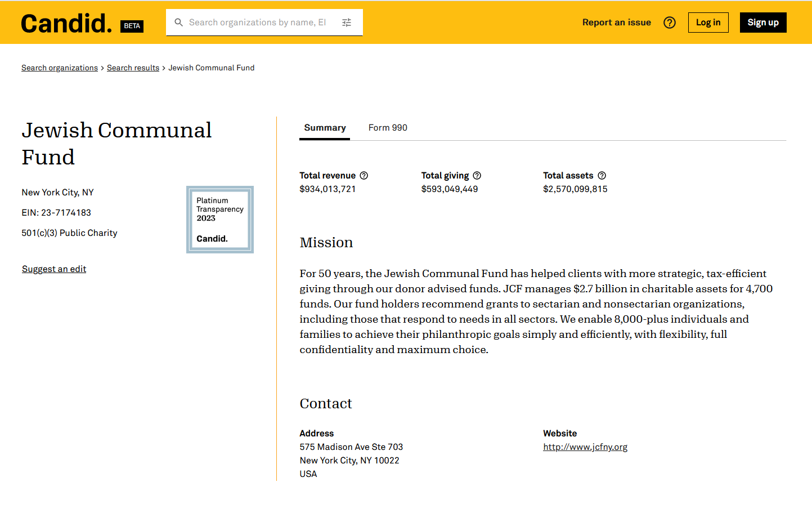Click the total assets value $2,570,099,815
The height and width of the screenshot is (513, 812).
click(575, 189)
